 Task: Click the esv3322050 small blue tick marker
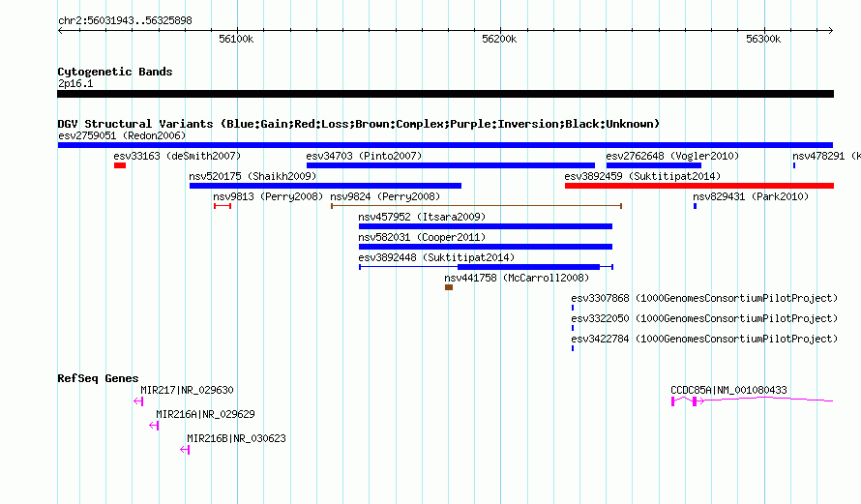[x=573, y=328]
